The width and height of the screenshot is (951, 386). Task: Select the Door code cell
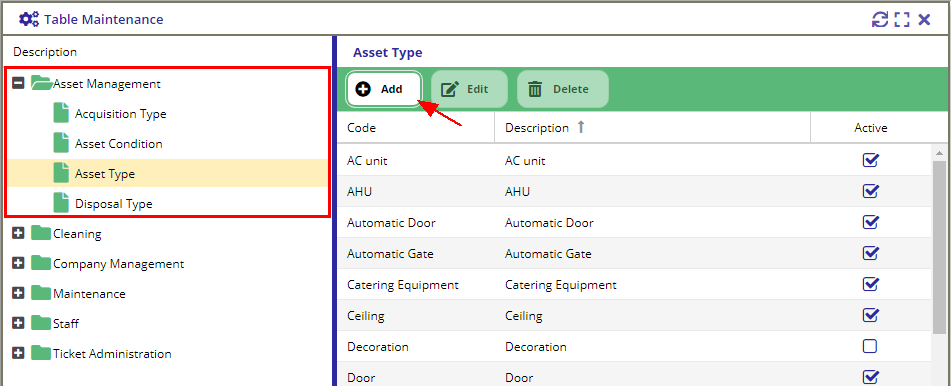(416, 375)
